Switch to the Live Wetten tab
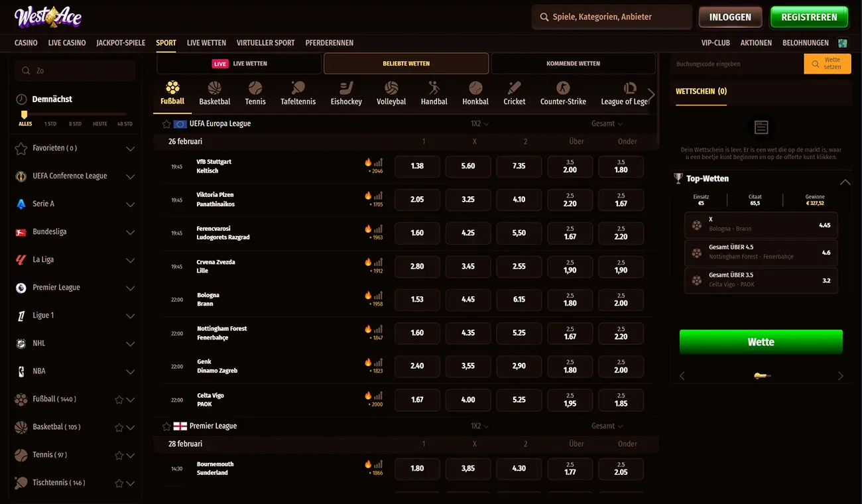Screen dimensions: 862x504 239,64
